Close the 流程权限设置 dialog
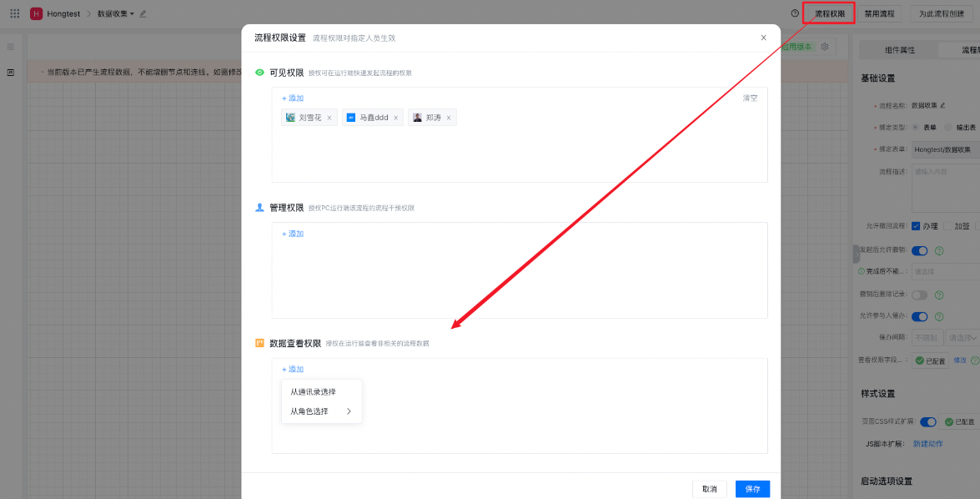Image resolution: width=980 pixels, height=499 pixels. (763, 38)
